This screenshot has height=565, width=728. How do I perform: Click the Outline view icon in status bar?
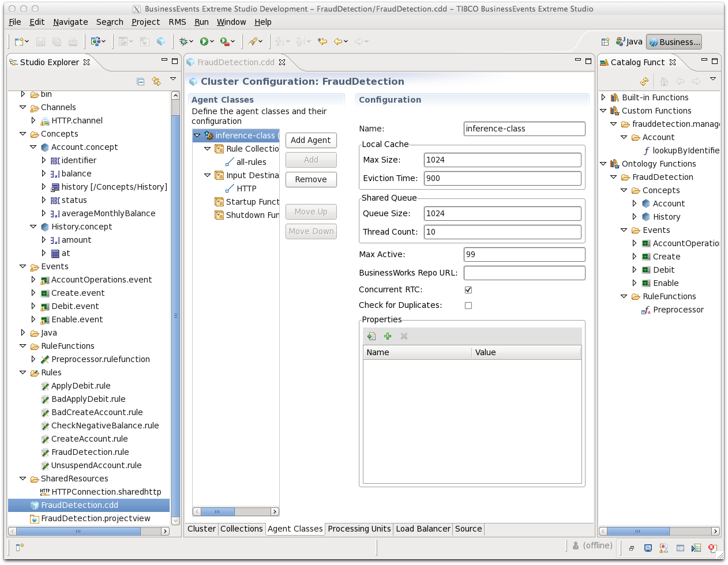[696, 548]
